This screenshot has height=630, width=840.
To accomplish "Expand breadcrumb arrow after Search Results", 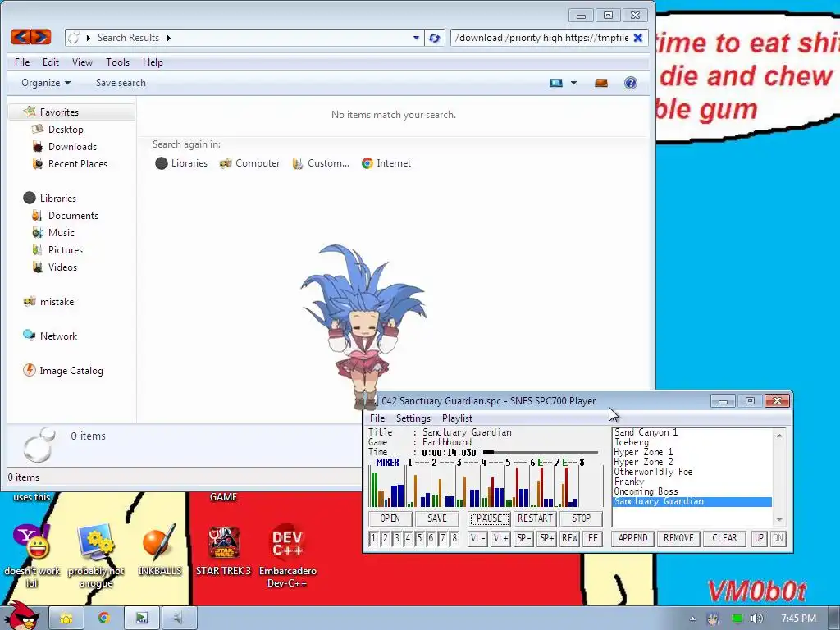I will pyautogui.click(x=169, y=38).
